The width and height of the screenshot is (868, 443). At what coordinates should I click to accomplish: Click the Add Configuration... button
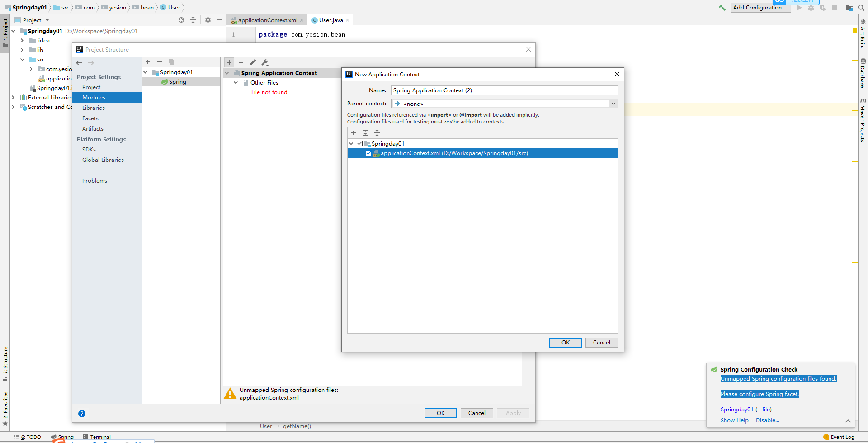point(761,8)
